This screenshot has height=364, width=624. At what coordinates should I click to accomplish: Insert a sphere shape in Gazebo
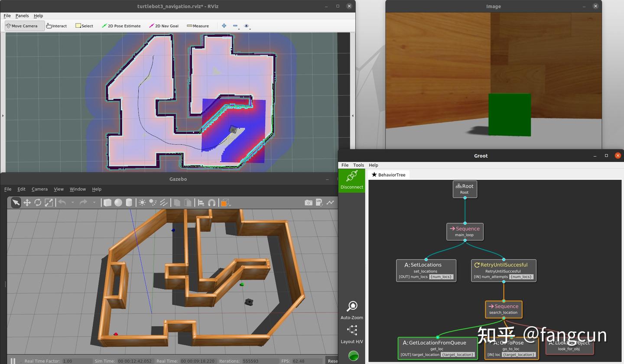[x=118, y=202]
